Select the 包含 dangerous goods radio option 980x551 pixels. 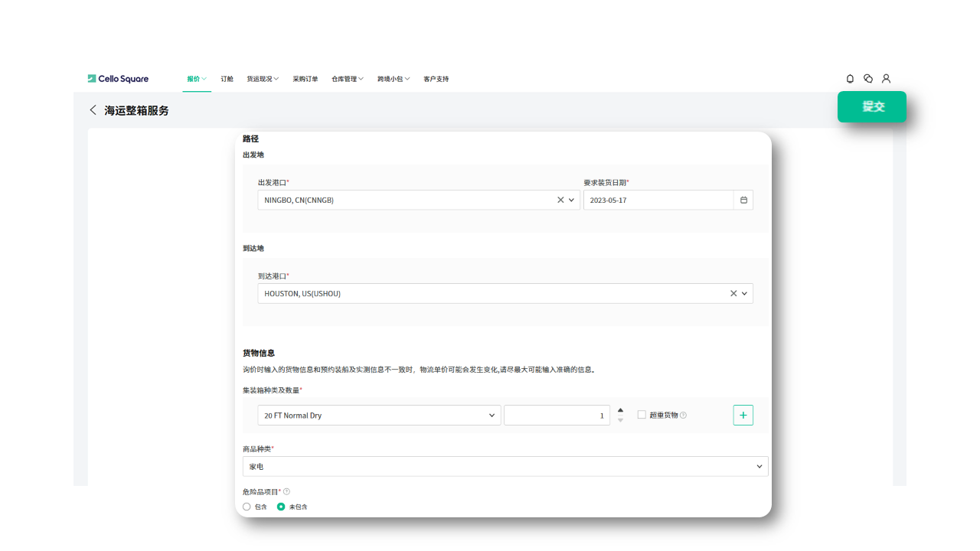tap(247, 507)
